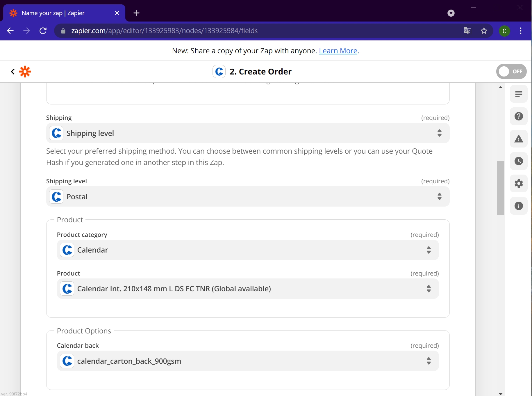
Task: Click the scrollbar down arrow
Action: (x=501, y=394)
